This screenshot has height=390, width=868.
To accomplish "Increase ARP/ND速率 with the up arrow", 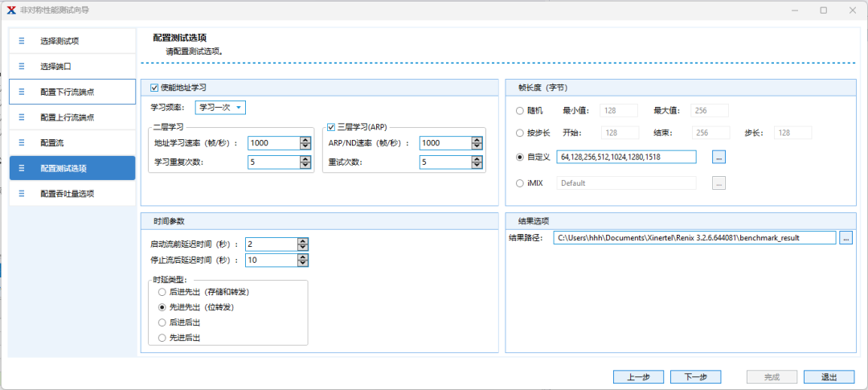I will pos(477,139).
